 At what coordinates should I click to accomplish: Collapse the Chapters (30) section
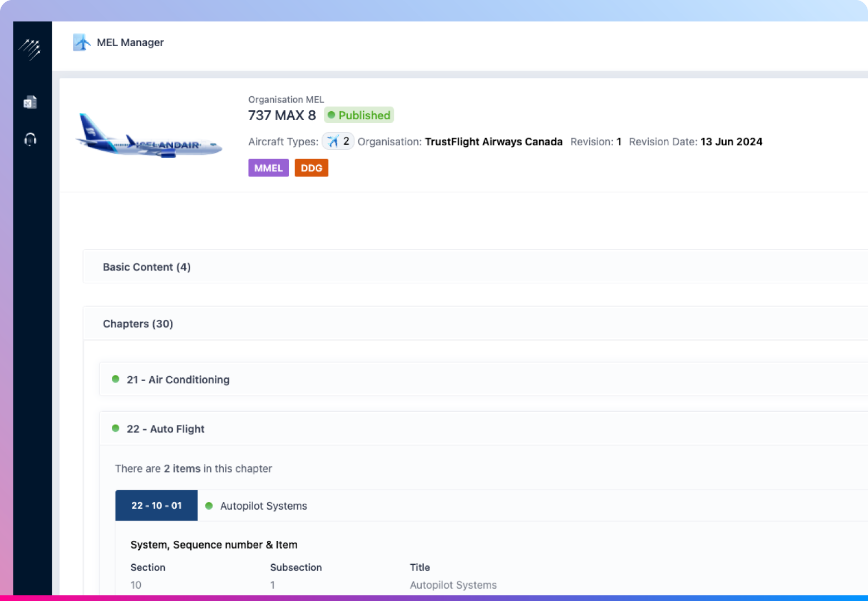[x=138, y=324]
